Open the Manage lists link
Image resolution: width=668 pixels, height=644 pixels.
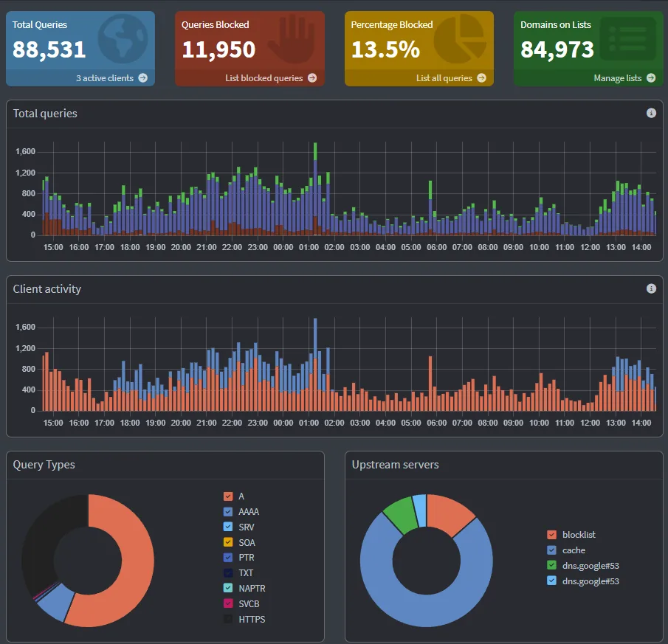coord(617,78)
